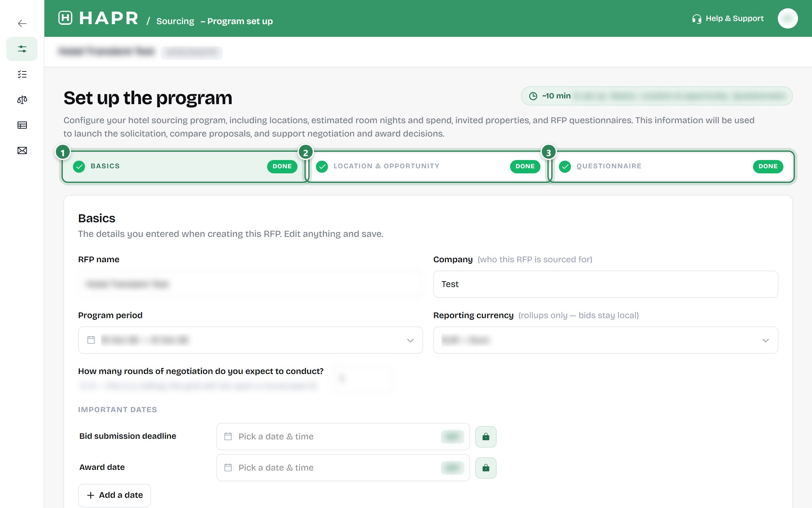Expand the Program period dropdown chevron

click(x=410, y=340)
